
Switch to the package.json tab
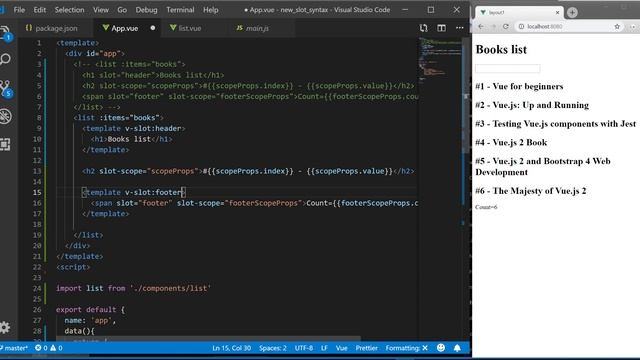[x=56, y=28]
